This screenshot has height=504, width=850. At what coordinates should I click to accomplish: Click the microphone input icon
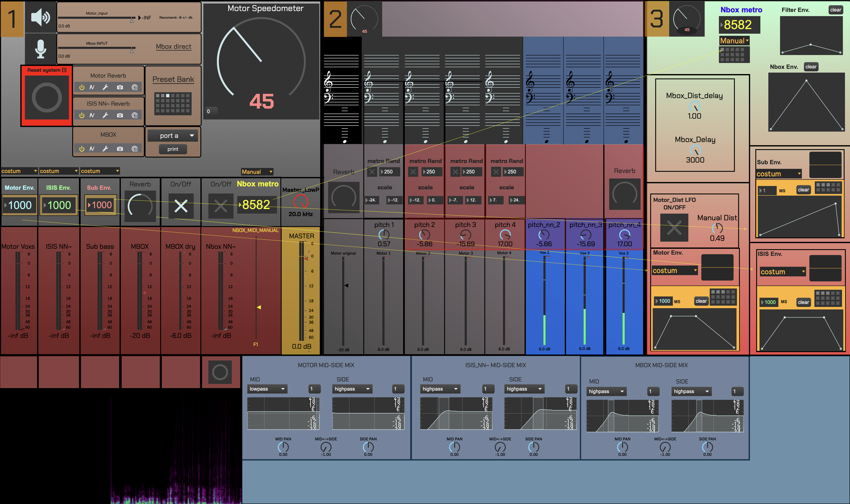click(x=40, y=49)
